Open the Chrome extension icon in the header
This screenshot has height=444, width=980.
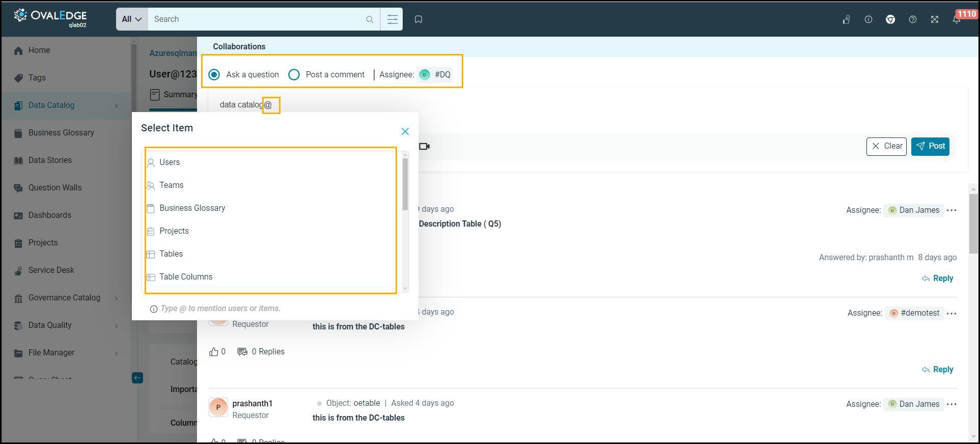tap(890, 19)
